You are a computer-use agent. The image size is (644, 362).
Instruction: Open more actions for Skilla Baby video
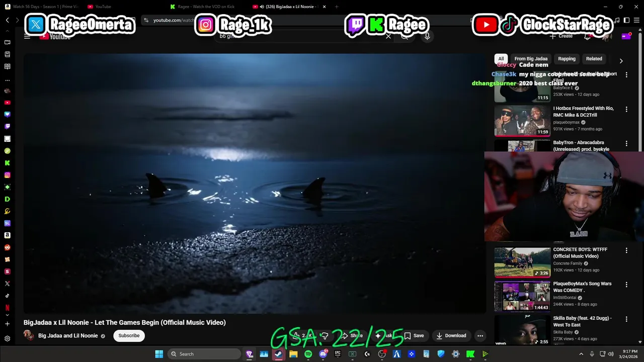click(626, 319)
